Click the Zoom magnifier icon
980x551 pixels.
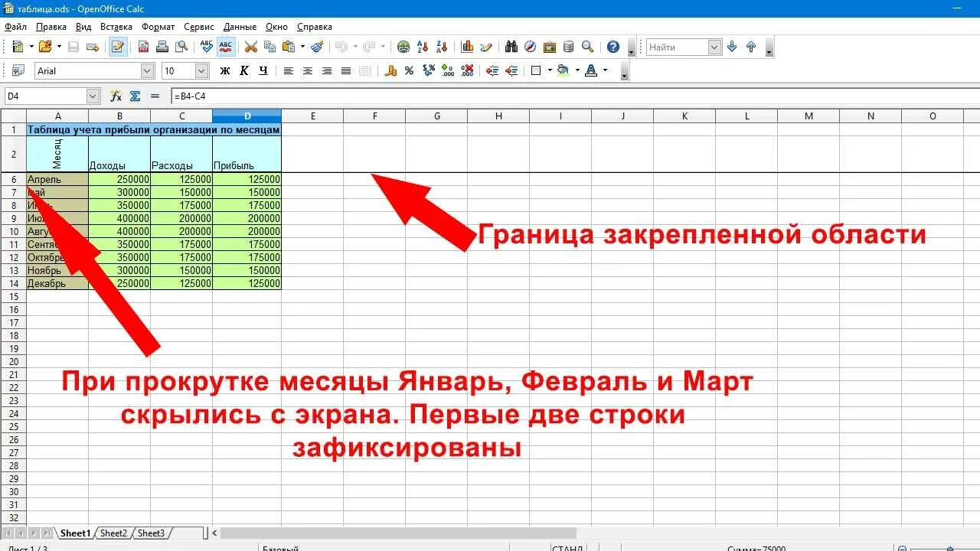coord(587,47)
